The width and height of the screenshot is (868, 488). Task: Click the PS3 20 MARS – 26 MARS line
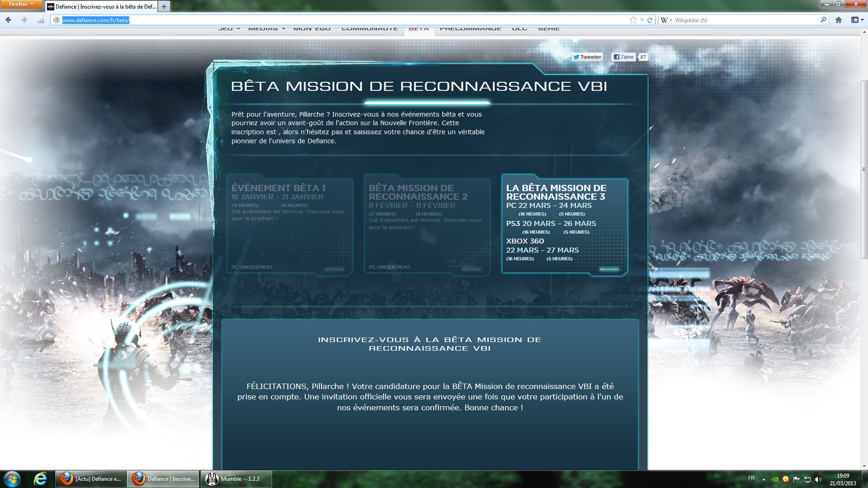551,223
